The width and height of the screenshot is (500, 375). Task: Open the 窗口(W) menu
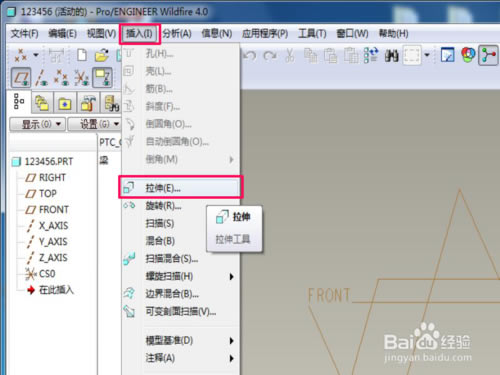[x=352, y=34]
